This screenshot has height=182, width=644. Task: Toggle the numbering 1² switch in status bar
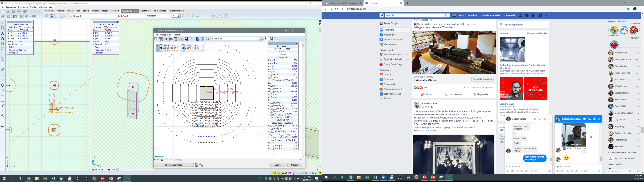tap(316, 173)
